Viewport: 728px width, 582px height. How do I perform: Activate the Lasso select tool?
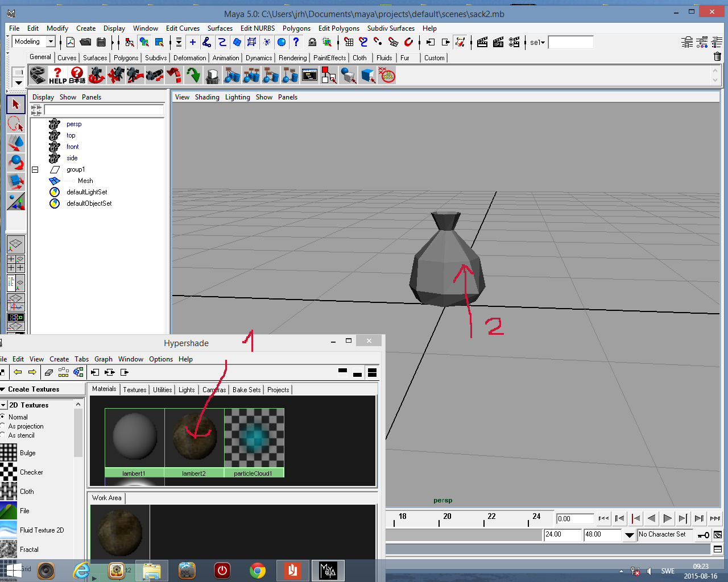pyautogui.click(x=16, y=123)
